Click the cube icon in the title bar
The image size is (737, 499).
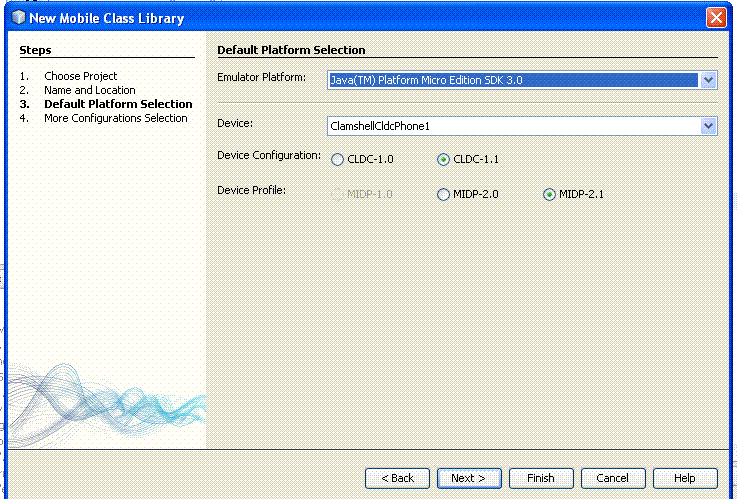(x=18, y=17)
